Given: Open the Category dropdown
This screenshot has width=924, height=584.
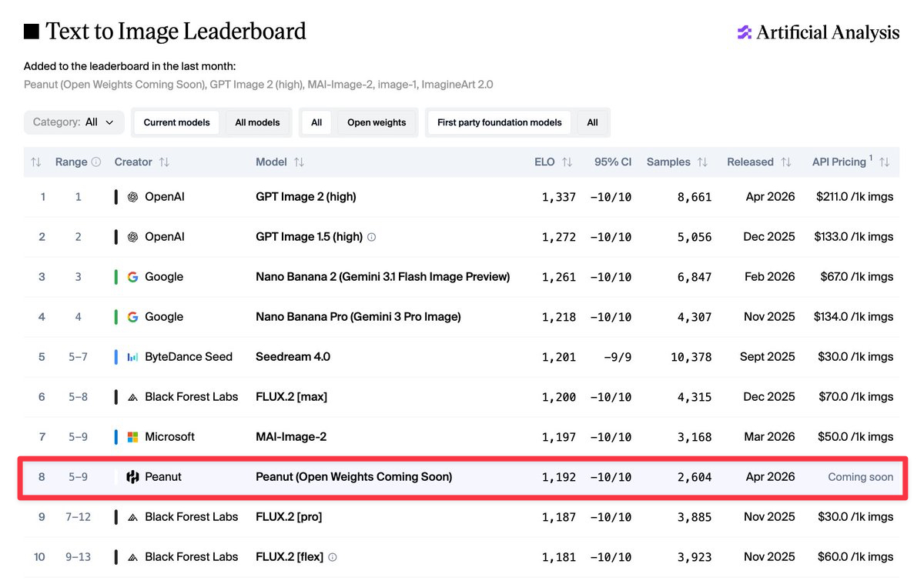Looking at the screenshot, I should pos(74,122).
